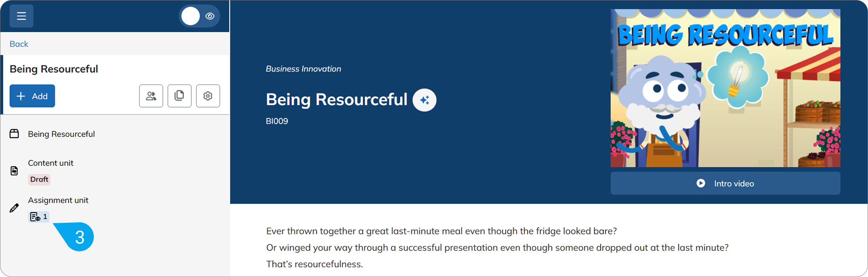Click the package icon beside Being Resourceful
The height and width of the screenshot is (277, 868).
coord(14,134)
